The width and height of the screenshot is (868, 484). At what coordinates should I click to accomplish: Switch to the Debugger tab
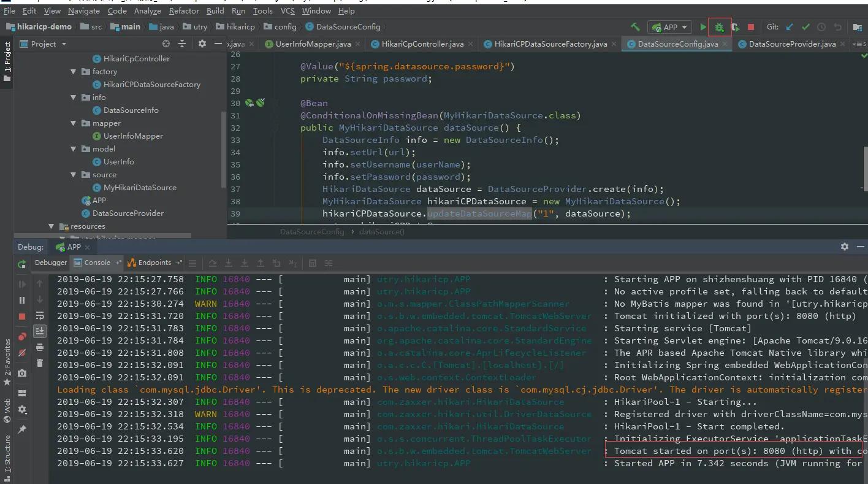click(51, 263)
